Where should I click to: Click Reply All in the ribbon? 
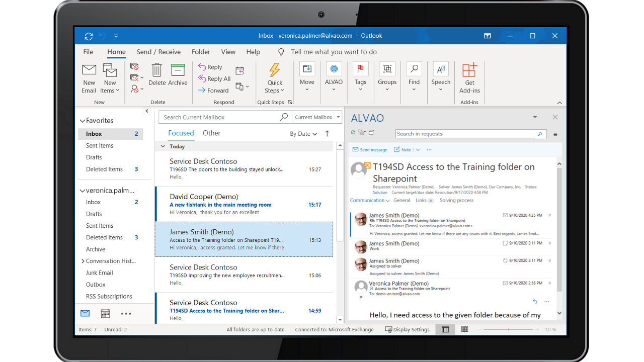click(x=214, y=78)
